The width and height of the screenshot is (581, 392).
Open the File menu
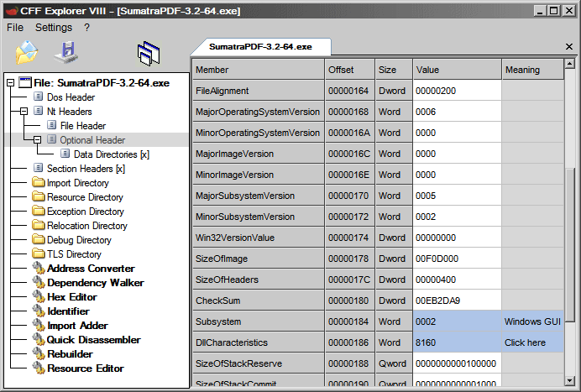point(15,28)
